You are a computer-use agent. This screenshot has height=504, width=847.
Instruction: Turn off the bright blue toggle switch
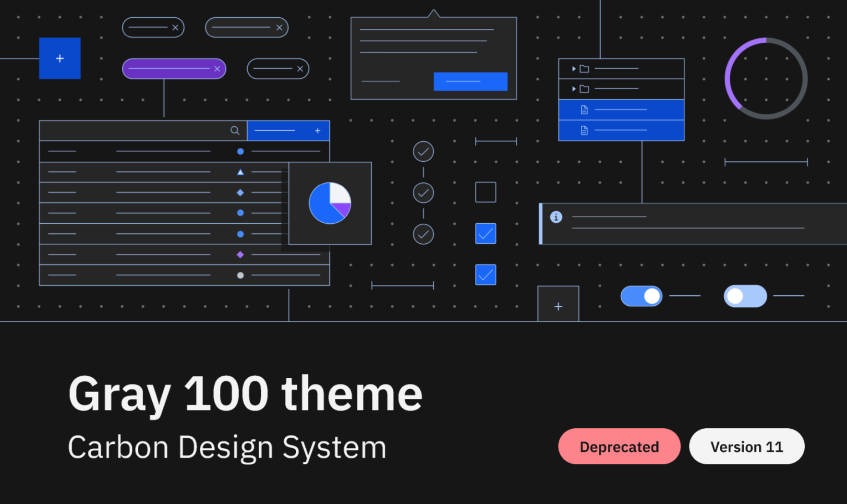point(641,296)
